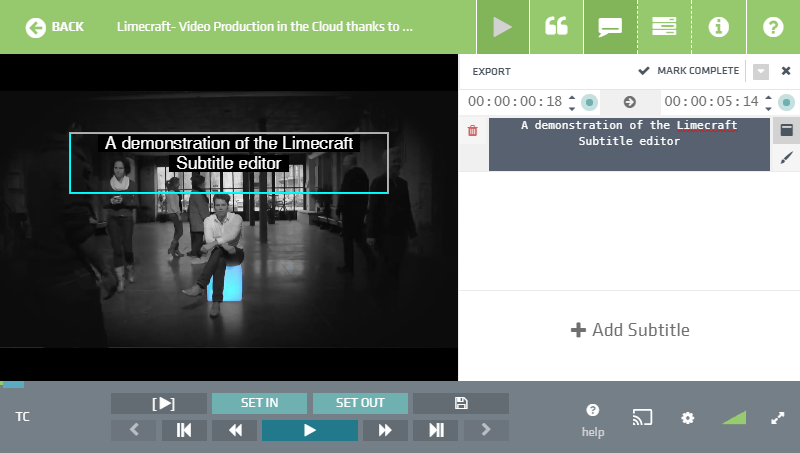800x453 pixels.
Task: Open help in the bottom bar
Action: coord(593,420)
